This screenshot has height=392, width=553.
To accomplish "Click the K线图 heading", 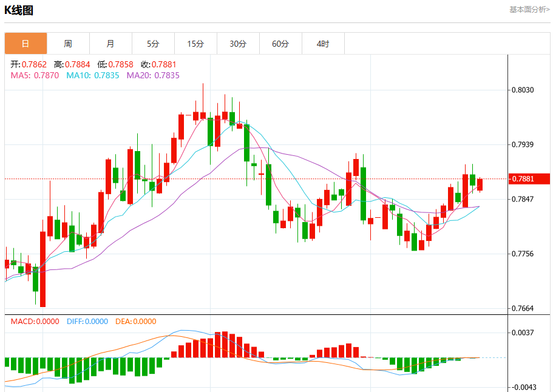I will 19,10.
